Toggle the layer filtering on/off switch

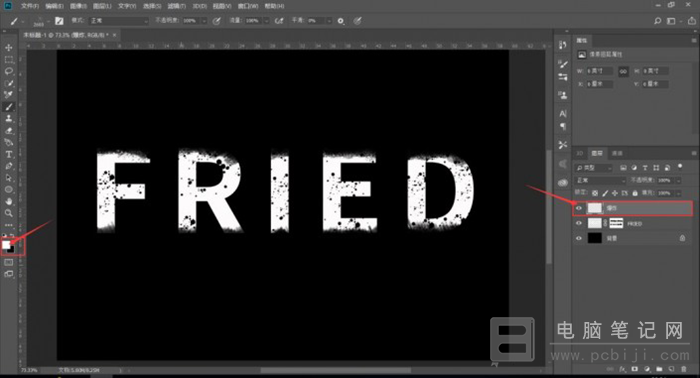680,166
